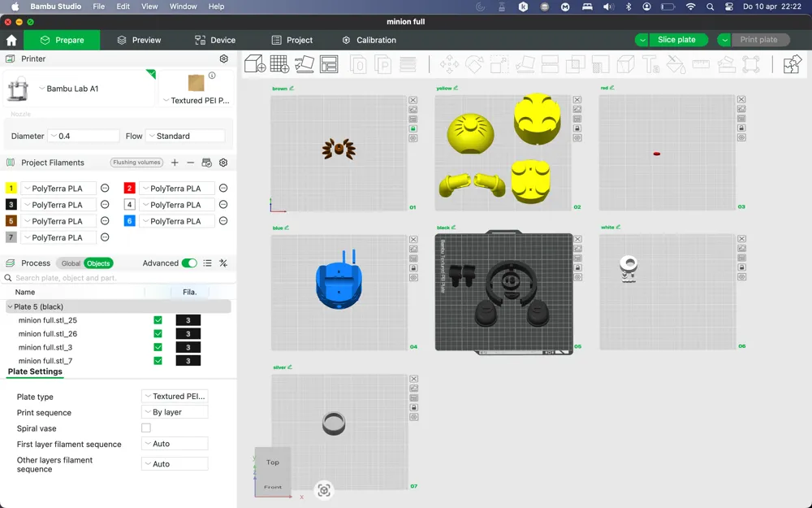
Task: Open the File menu
Action: coord(98,7)
